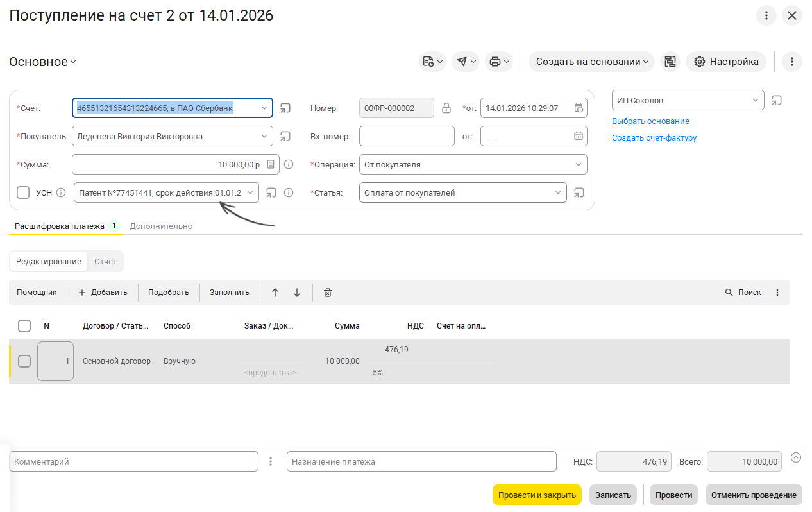812x512 pixels.
Task: Click the print icon in the toolbar
Action: 495,62
